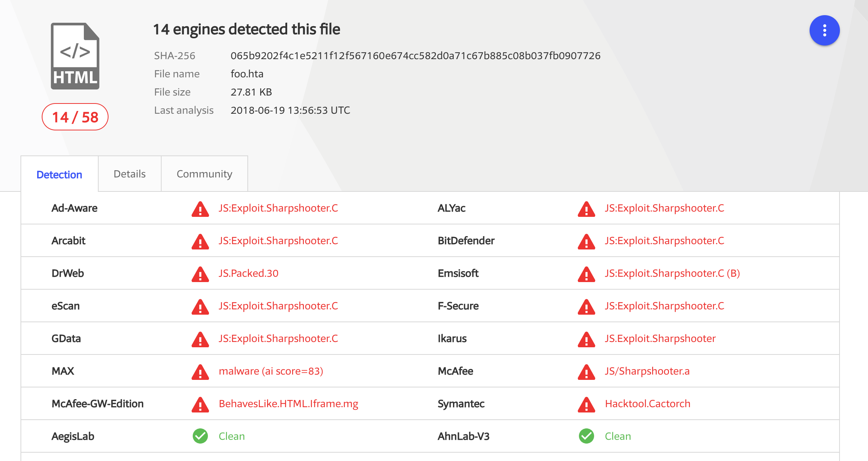Image resolution: width=868 pixels, height=461 pixels.
Task: Click the Ad-Aware engine name
Action: (74, 208)
